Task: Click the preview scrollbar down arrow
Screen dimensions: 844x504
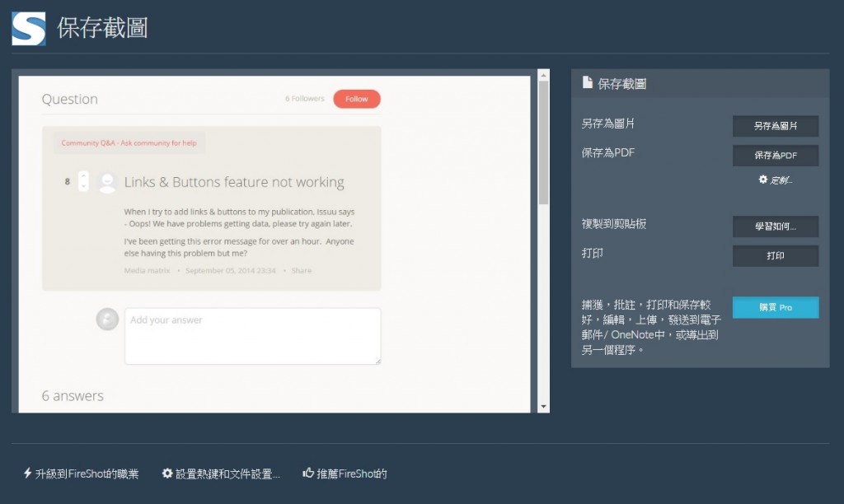Action: [543, 407]
